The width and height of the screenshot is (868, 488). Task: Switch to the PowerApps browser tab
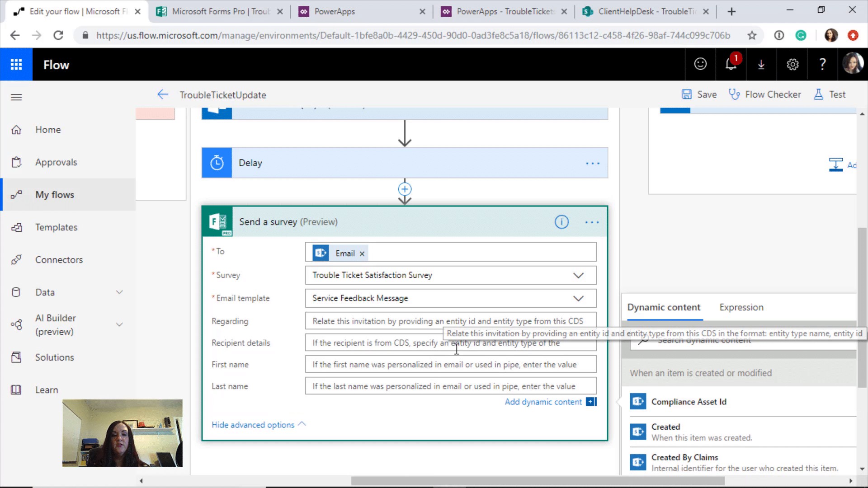point(362,11)
